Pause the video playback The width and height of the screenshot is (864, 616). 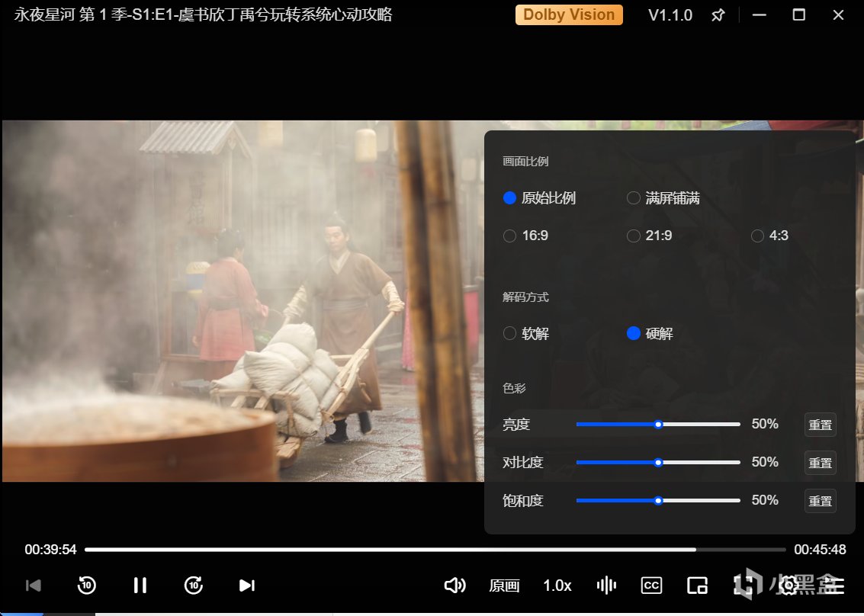coord(140,586)
